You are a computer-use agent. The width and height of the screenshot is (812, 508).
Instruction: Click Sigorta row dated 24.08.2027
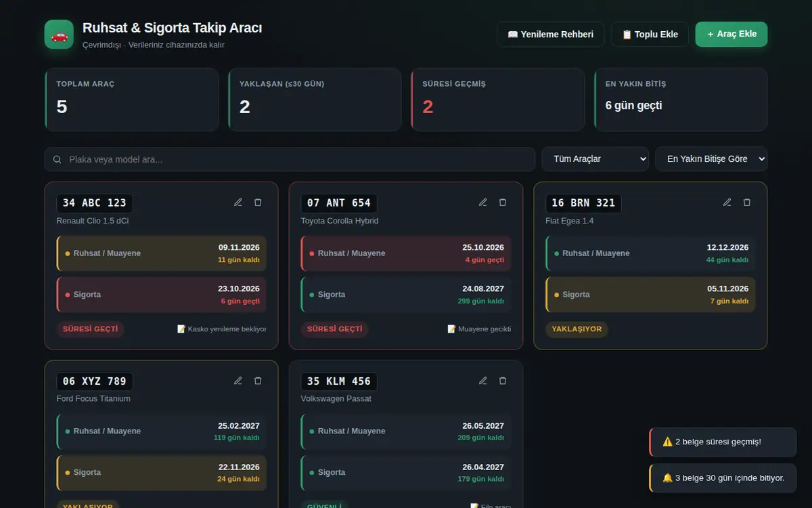[x=406, y=295]
